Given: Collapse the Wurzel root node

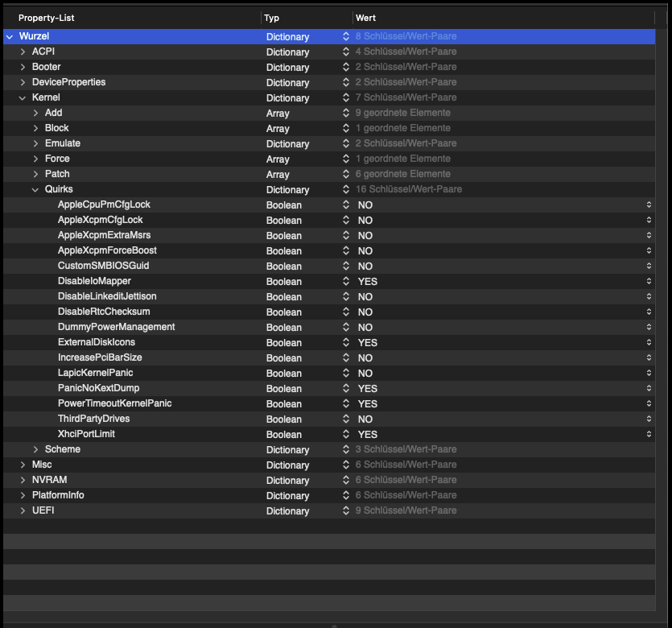Looking at the screenshot, I should coord(9,37).
